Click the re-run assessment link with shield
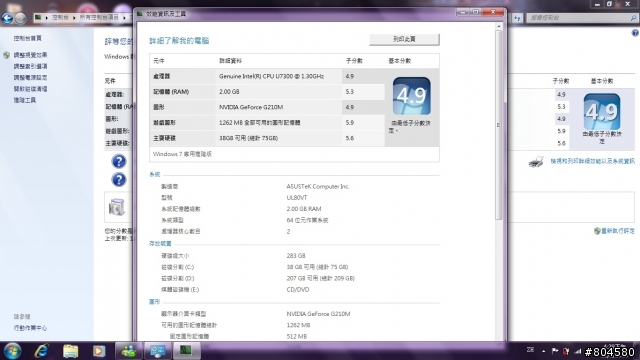Screen dimensions: 640x360 tap(614, 231)
